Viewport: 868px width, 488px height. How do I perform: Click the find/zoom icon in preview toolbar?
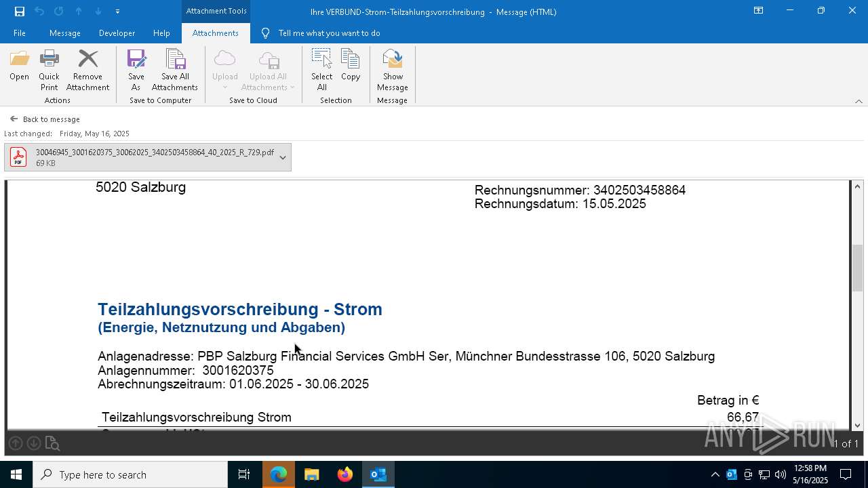click(52, 444)
